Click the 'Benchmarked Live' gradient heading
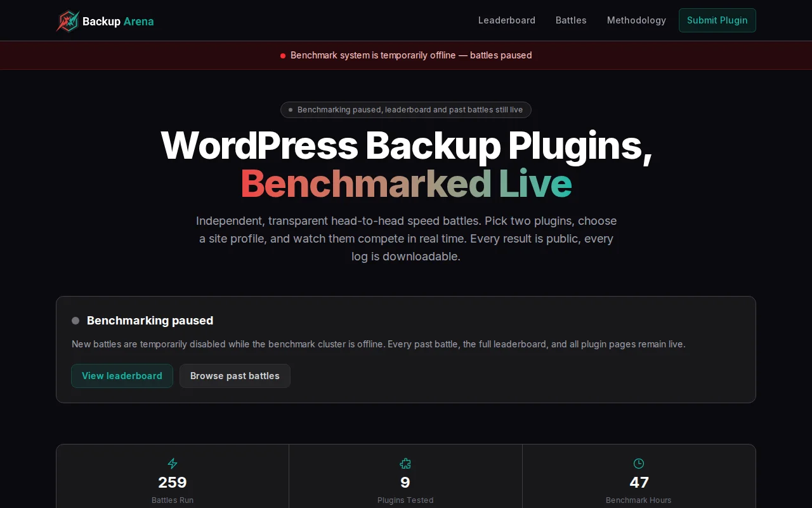The width and height of the screenshot is (812, 508). click(x=406, y=184)
